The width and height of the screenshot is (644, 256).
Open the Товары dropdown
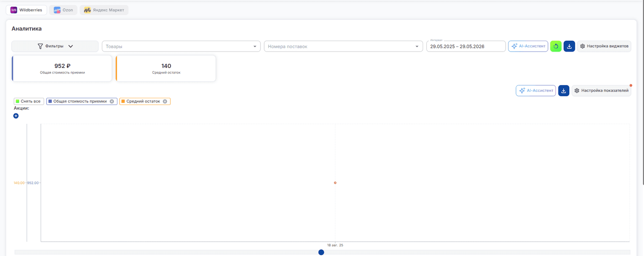pyautogui.click(x=181, y=46)
